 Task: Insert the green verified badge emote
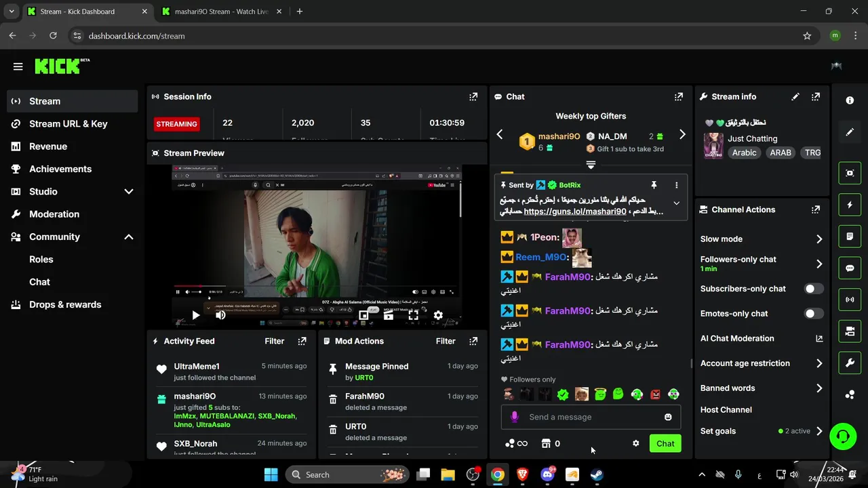pos(563,394)
